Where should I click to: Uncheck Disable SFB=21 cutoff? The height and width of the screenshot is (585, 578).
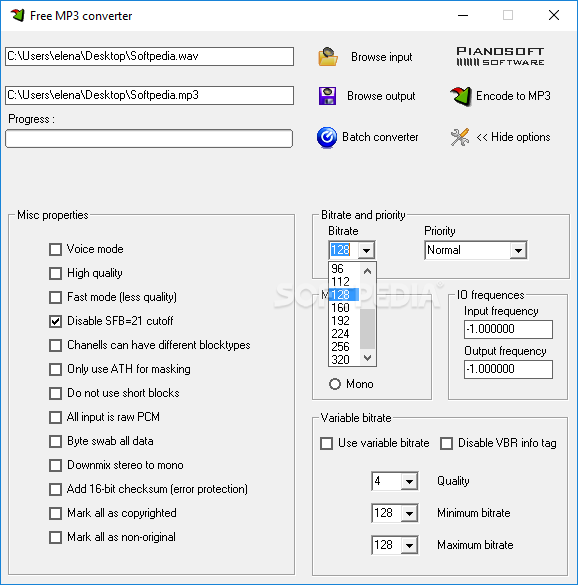55,321
